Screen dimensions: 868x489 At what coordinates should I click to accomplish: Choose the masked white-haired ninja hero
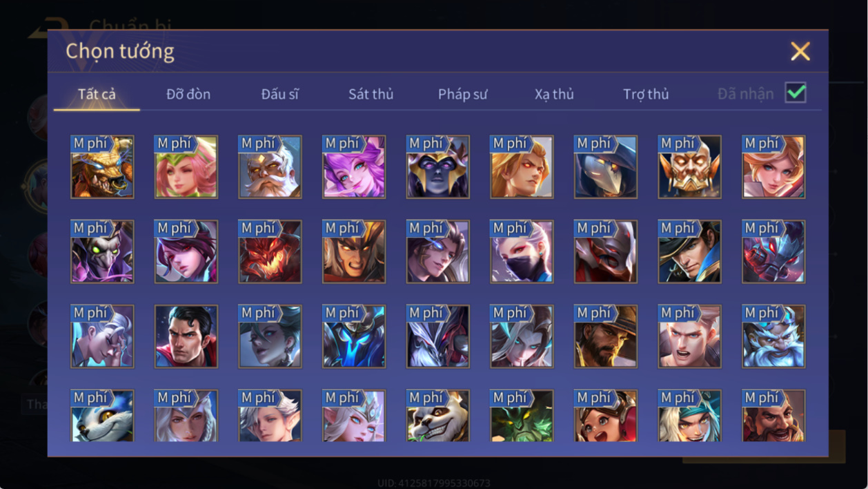tap(522, 251)
